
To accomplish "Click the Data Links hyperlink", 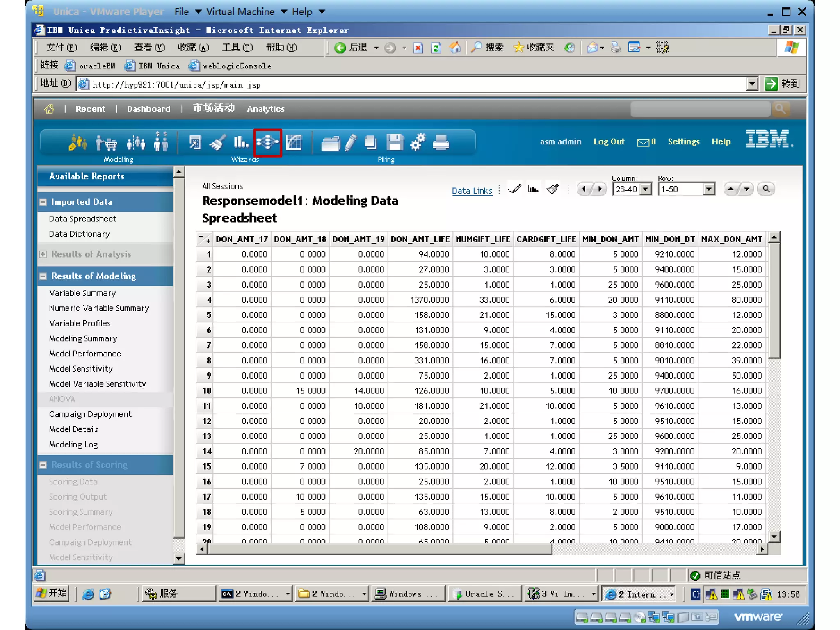I will [472, 191].
